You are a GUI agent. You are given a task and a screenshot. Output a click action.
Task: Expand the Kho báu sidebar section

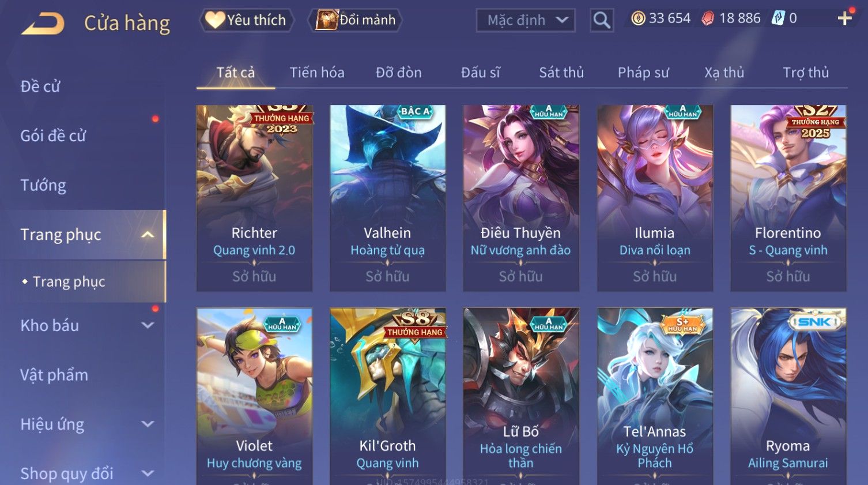148,325
